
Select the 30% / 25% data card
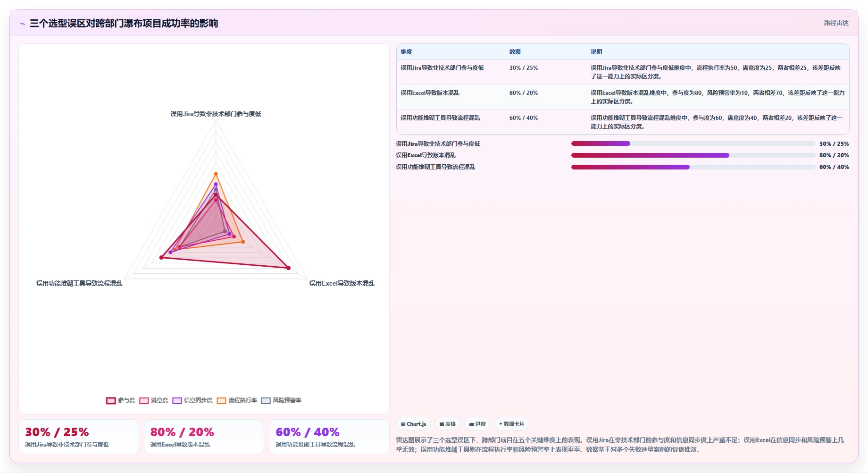click(x=79, y=437)
